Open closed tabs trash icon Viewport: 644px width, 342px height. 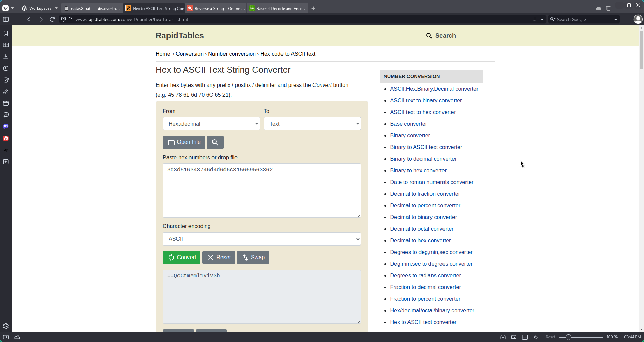point(608,8)
